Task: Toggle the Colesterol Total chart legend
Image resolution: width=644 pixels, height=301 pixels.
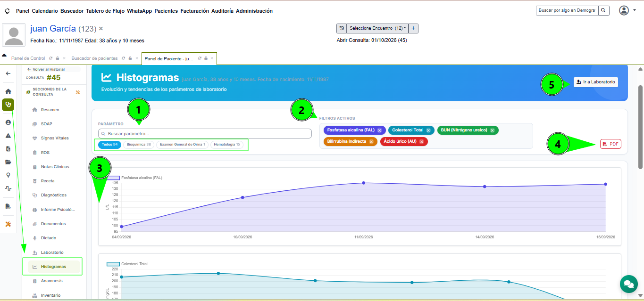Action: [x=127, y=264]
